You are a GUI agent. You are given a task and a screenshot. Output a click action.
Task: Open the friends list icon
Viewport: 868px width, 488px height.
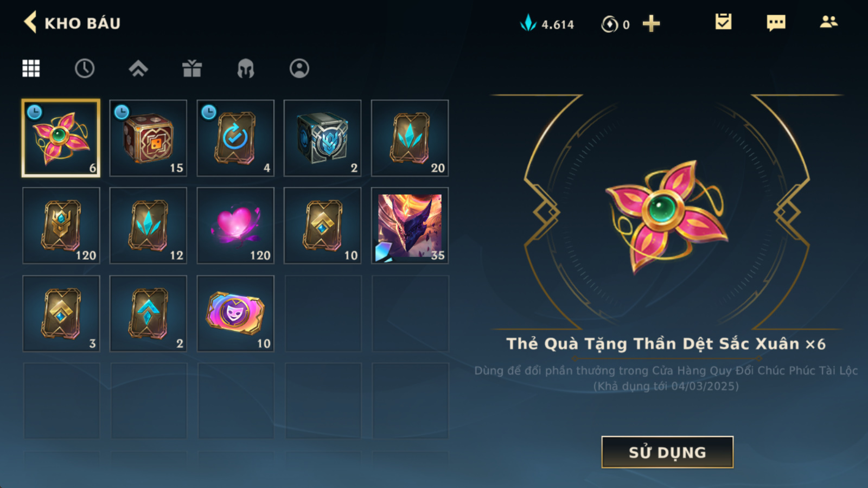pyautogui.click(x=828, y=22)
